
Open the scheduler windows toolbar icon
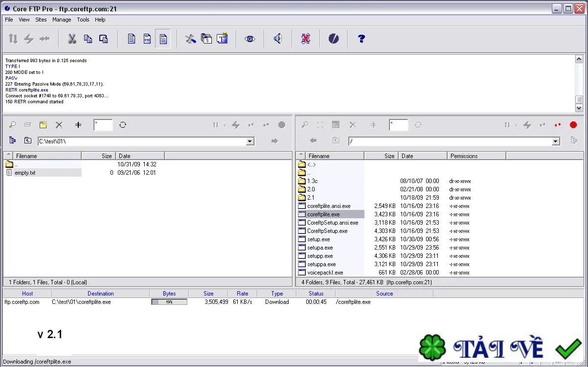206,39
